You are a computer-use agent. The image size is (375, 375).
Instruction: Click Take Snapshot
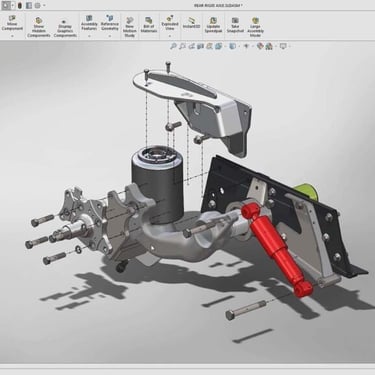[x=235, y=25]
